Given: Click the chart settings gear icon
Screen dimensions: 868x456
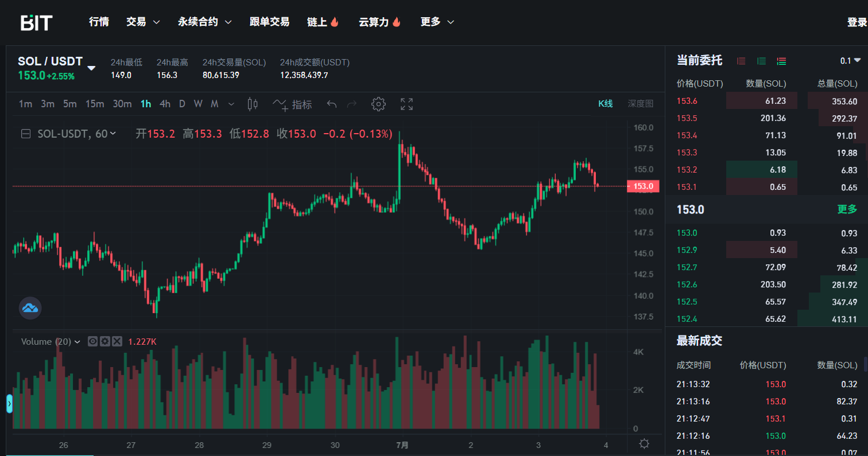Looking at the screenshot, I should pyautogui.click(x=378, y=104).
